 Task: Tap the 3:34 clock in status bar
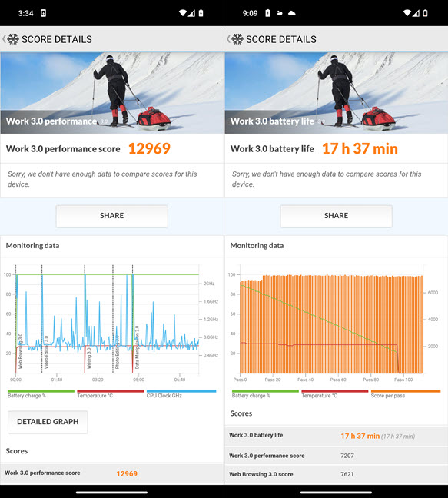click(25, 13)
